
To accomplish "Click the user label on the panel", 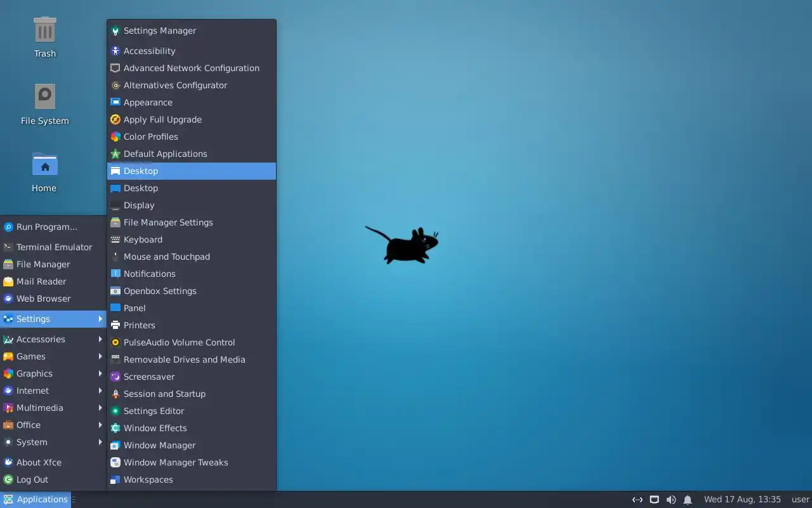I will click(x=800, y=500).
